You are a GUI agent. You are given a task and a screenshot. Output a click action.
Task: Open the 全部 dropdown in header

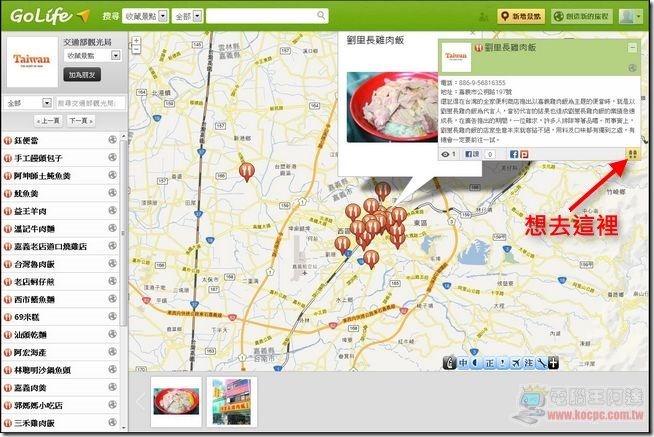click(187, 16)
